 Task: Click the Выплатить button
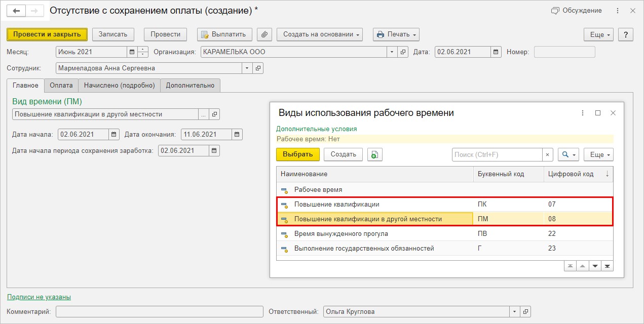tap(224, 34)
